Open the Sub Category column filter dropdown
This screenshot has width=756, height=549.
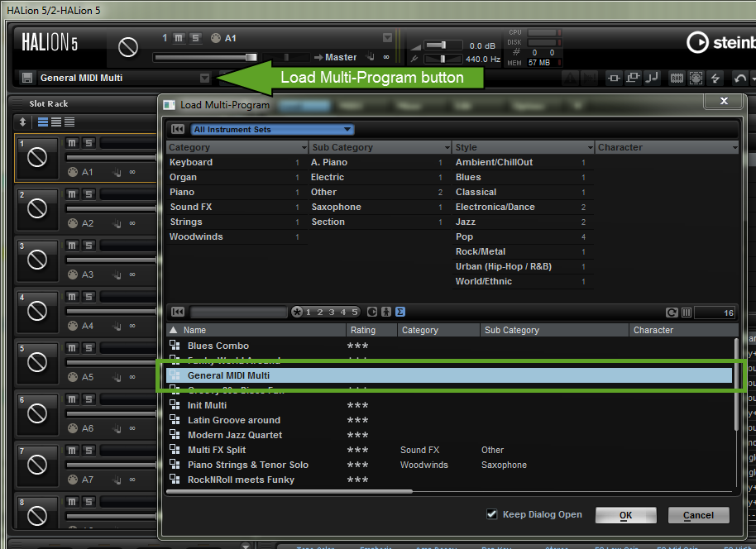tap(447, 147)
